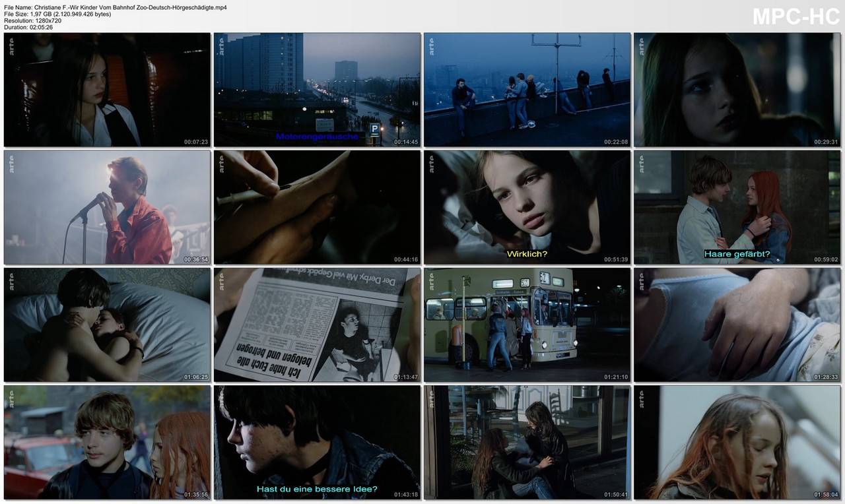This screenshot has height=504, width=845.
Task: Click the rooftop scene thumbnail at 00:22:08
Action: [527, 90]
